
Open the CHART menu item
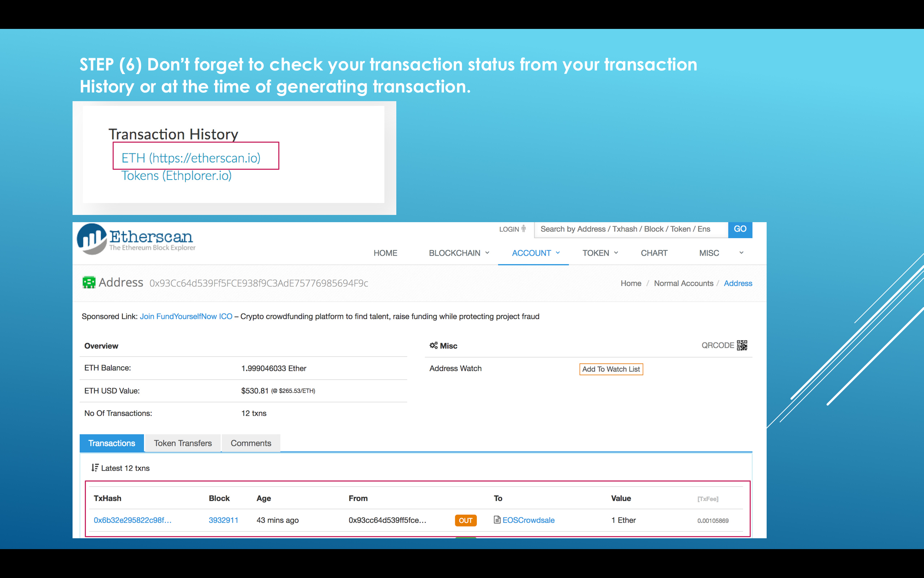[654, 253]
